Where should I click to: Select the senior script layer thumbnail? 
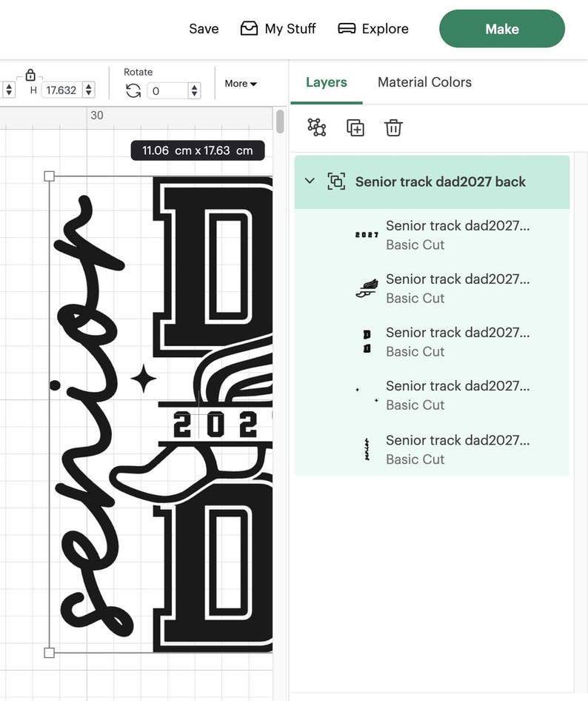[367, 449]
